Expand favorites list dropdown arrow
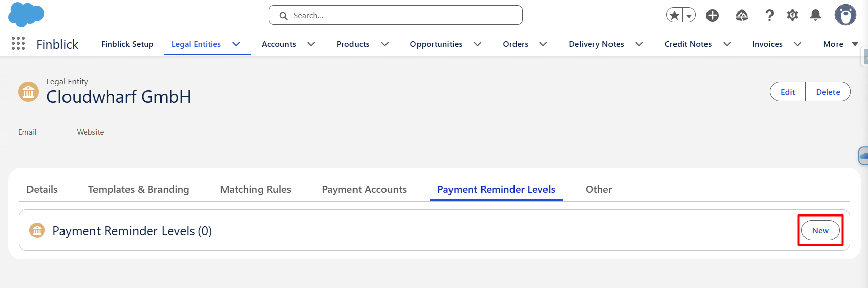The image size is (868, 288). (689, 16)
